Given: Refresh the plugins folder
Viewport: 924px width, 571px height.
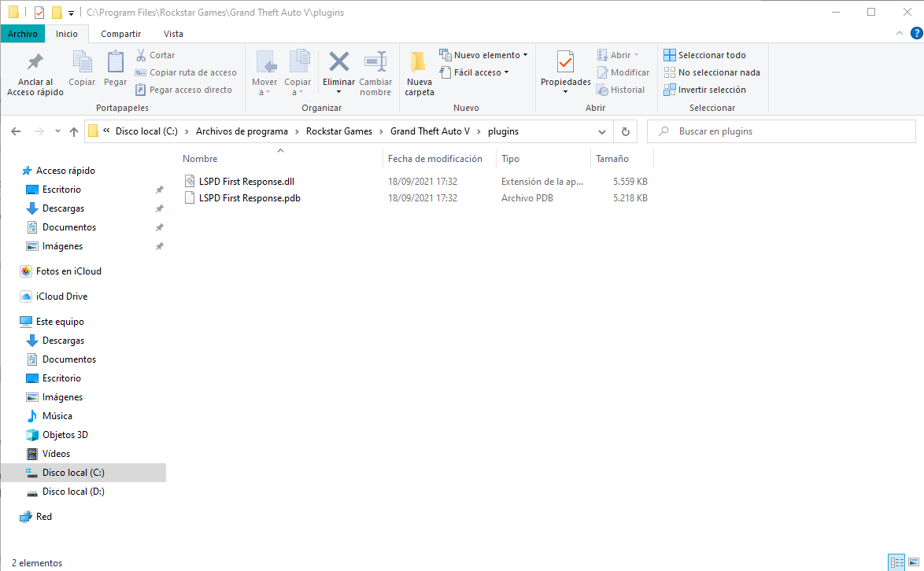Looking at the screenshot, I should [x=625, y=132].
